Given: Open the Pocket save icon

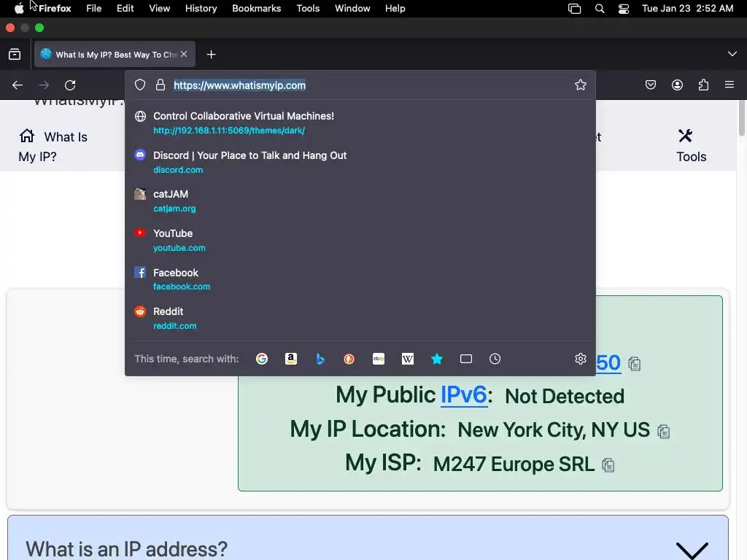Looking at the screenshot, I should tap(650, 85).
